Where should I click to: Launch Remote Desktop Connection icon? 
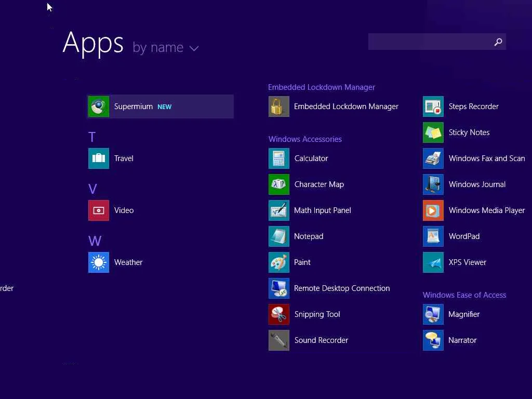(x=279, y=288)
